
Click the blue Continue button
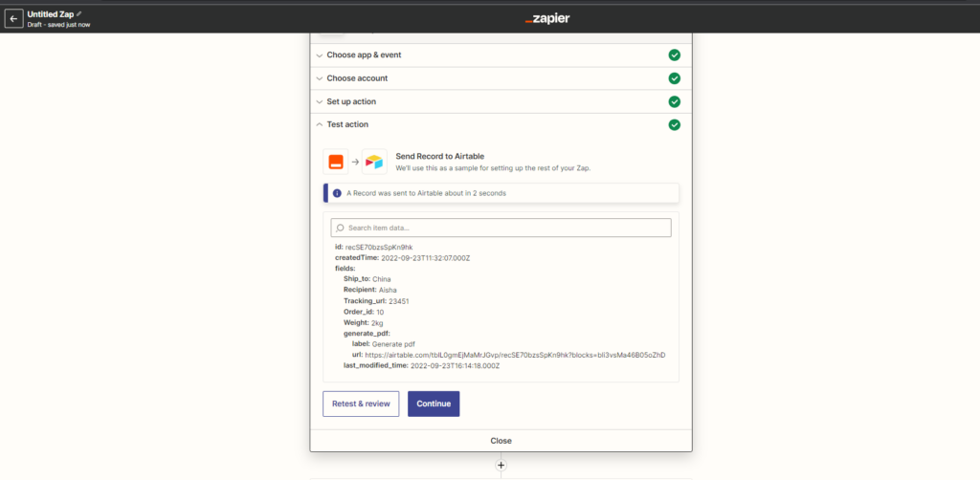(434, 404)
